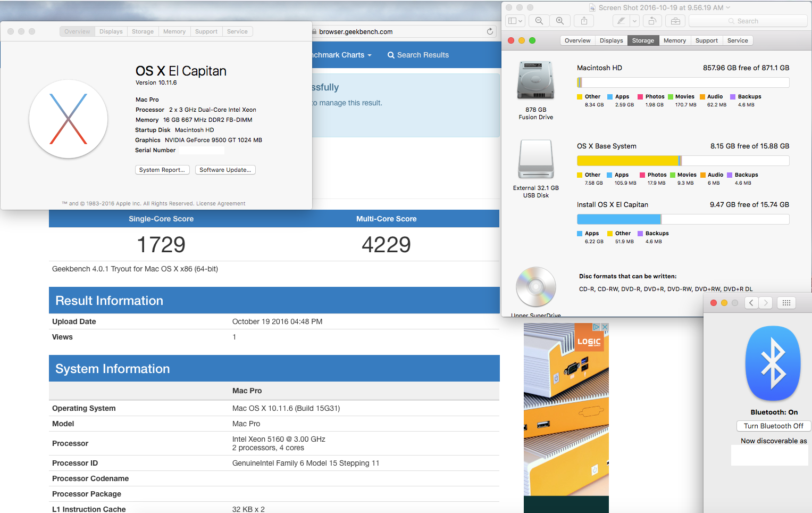Click the External 32.1 GB USB Disk icon
The width and height of the screenshot is (812, 513).
536,159
